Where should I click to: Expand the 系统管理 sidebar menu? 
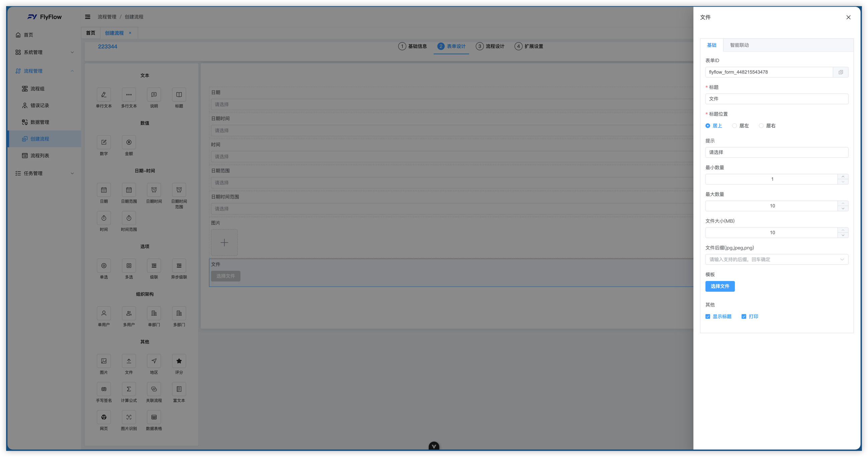pyautogui.click(x=44, y=52)
